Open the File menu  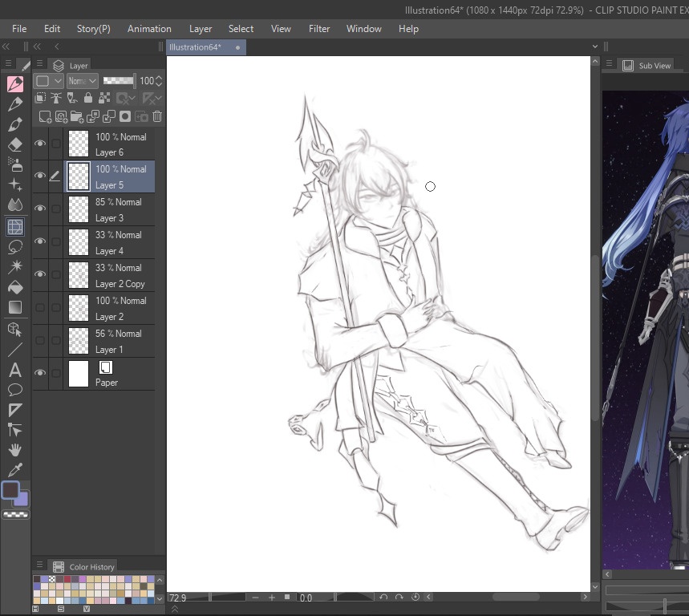coord(19,29)
